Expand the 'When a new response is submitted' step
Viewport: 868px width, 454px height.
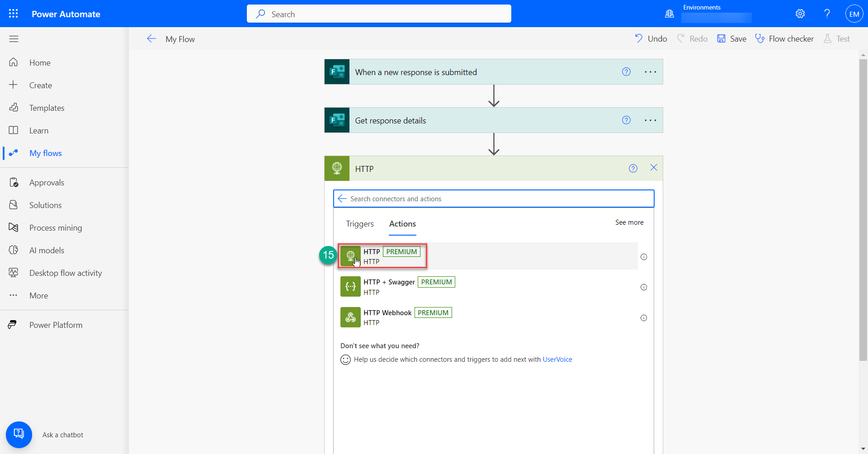tap(494, 72)
